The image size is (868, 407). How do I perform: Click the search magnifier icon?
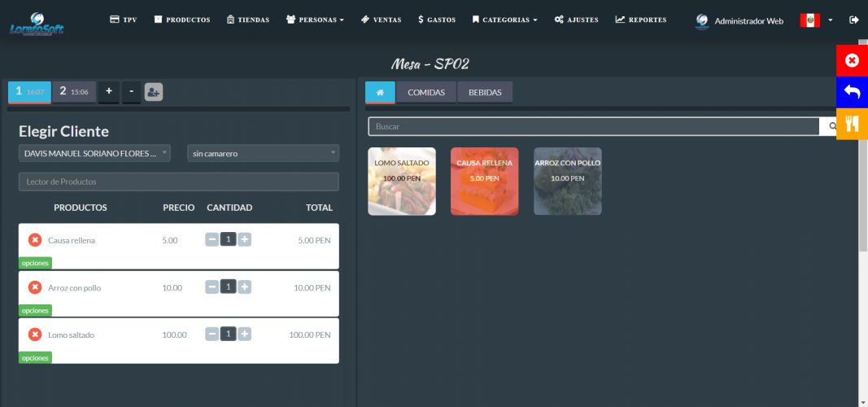832,126
